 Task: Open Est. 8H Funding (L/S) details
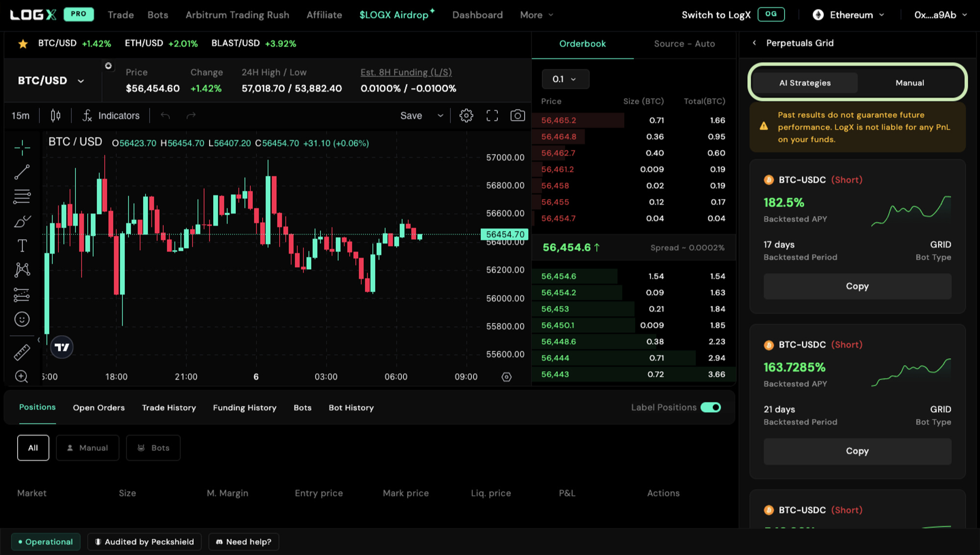[406, 73]
